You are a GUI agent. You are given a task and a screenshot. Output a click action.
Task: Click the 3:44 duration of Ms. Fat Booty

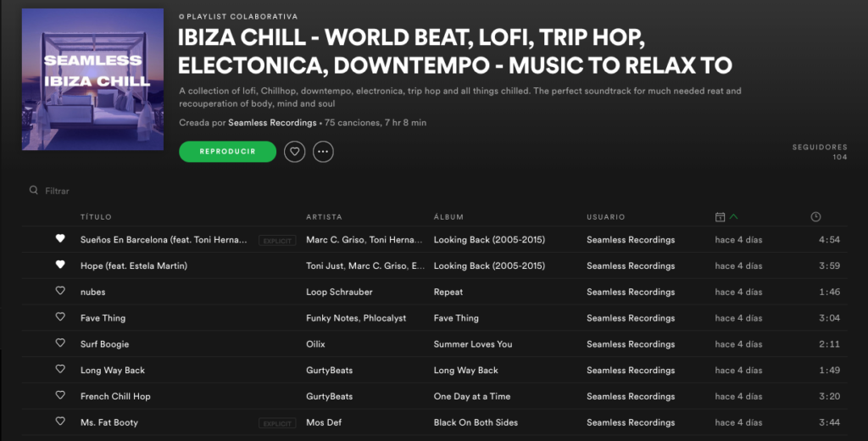pos(829,422)
